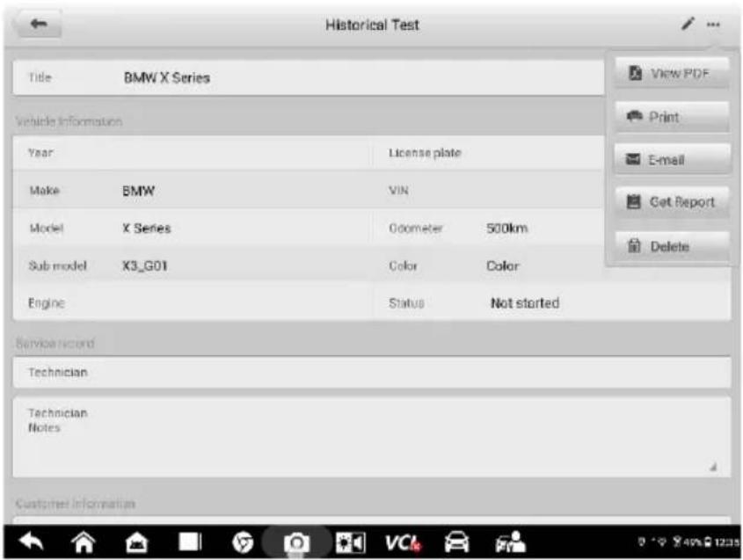The image size is (743, 560).
Task: Choose Delete in the options menu
Action: (x=672, y=246)
